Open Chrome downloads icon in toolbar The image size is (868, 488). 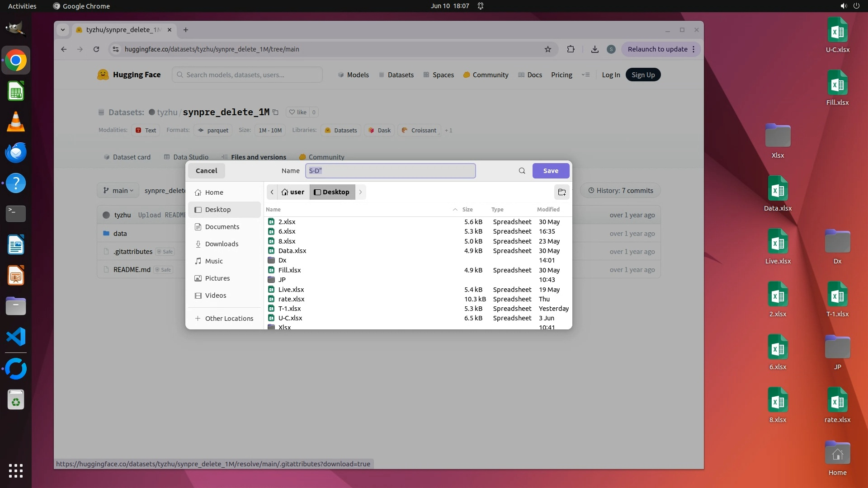pyautogui.click(x=594, y=49)
